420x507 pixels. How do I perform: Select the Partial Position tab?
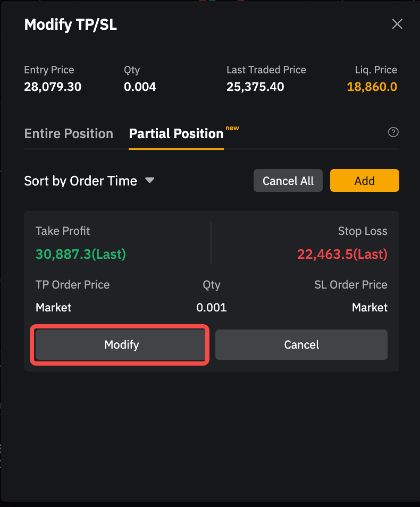[176, 133]
